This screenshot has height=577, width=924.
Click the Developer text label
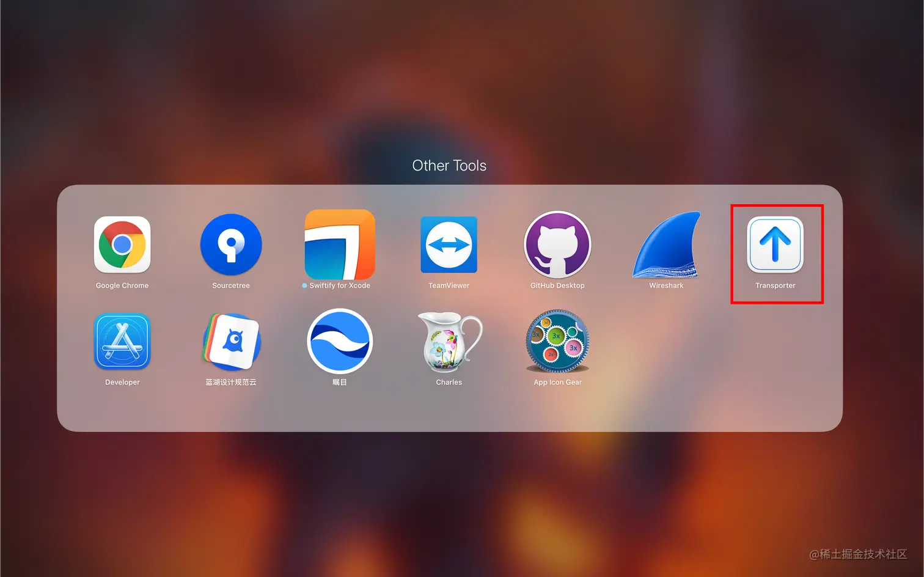click(122, 382)
